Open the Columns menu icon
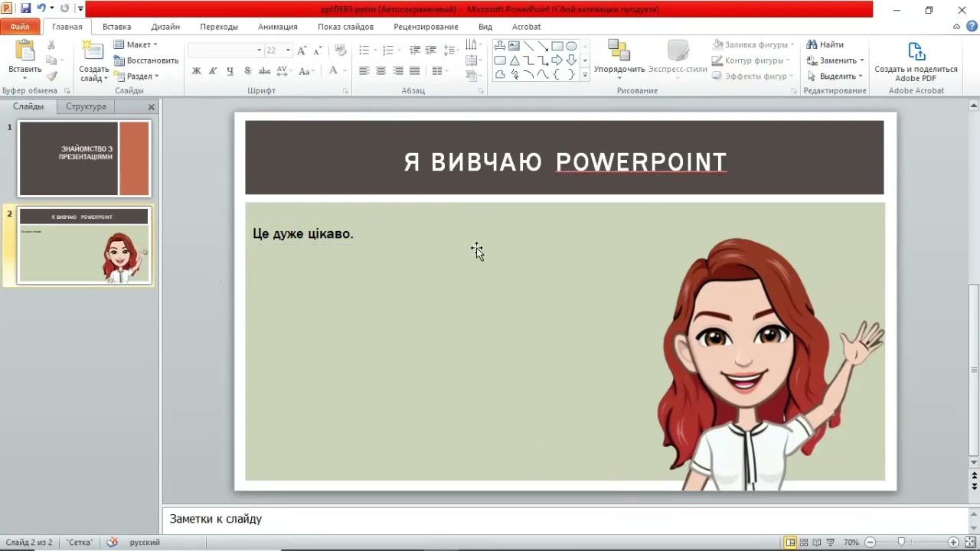Screen dimensions: 980x551 (439, 71)
